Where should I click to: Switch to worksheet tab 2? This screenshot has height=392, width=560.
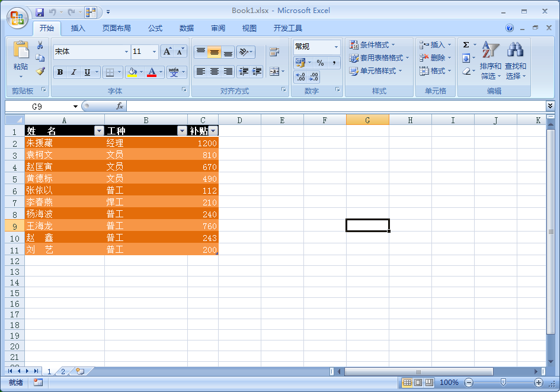coord(63,371)
